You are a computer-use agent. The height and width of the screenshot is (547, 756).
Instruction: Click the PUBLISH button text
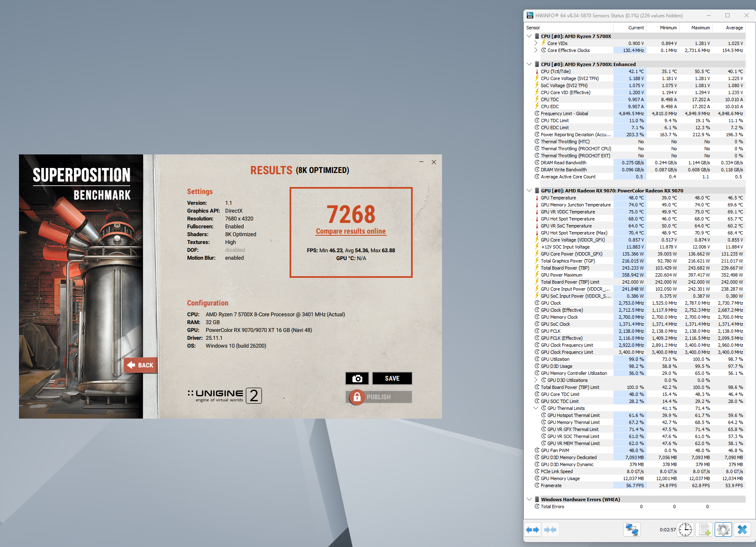tap(378, 397)
